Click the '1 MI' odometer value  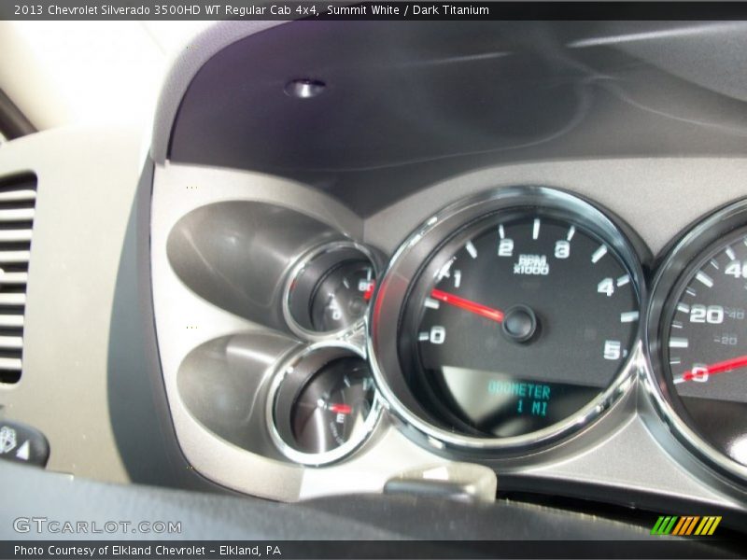pyautogui.click(x=532, y=408)
